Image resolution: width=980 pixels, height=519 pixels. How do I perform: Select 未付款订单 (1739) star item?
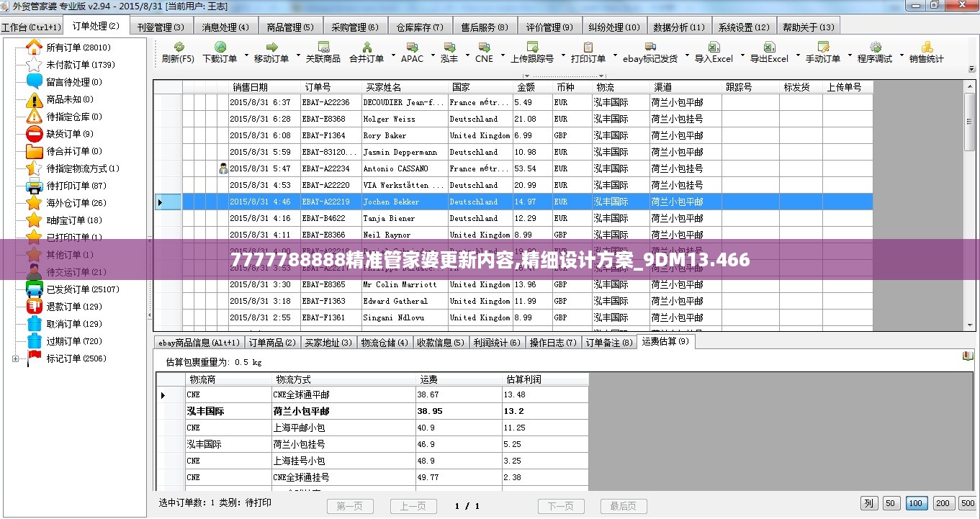pyautogui.click(x=81, y=65)
